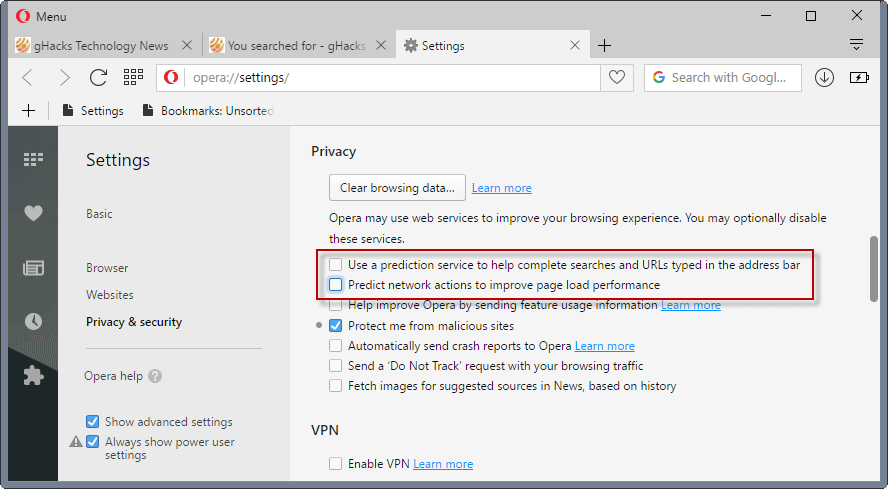Open Bookmarks via the sidebar heart icon
The width and height of the screenshot is (888, 489).
tap(33, 213)
